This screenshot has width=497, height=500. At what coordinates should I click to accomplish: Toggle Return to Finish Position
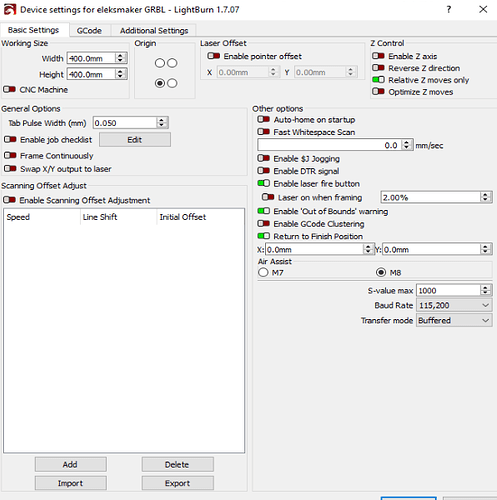(263, 236)
